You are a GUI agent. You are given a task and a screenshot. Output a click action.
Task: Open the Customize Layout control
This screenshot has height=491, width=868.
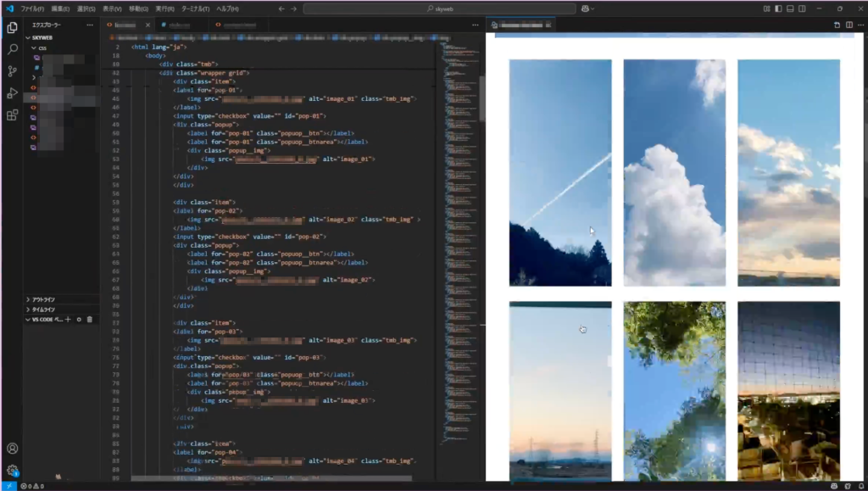tap(766, 8)
